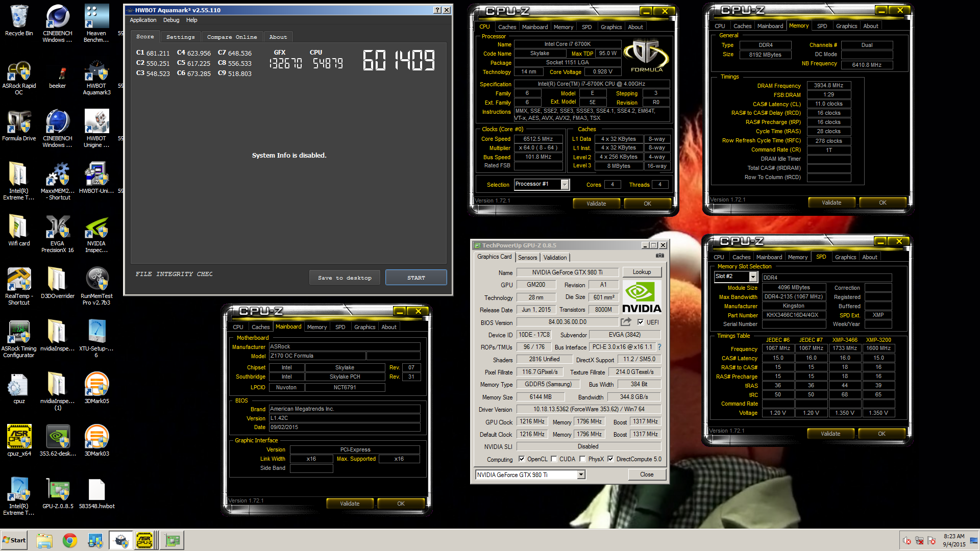
Task: Toggle CUDA checkbox in GPU-Z
Action: (x=553, y=459)
